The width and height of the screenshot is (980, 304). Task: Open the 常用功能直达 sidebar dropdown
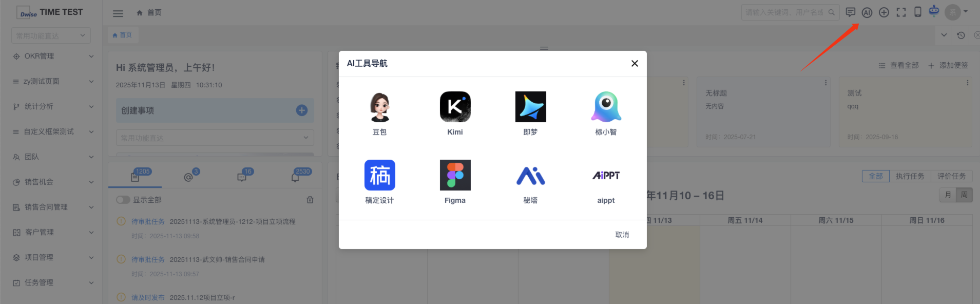point(51,35)
